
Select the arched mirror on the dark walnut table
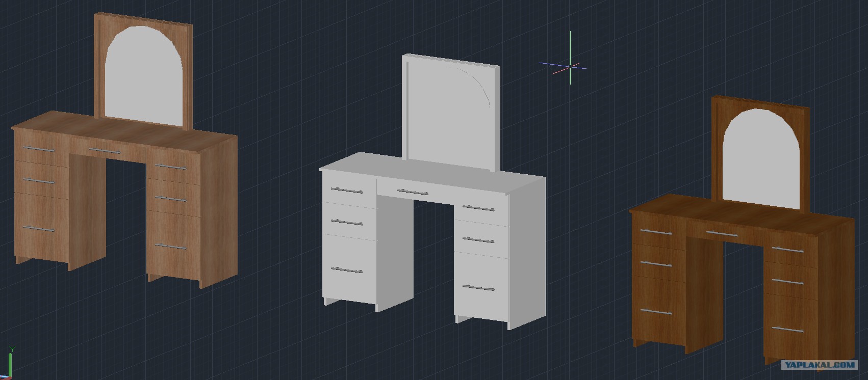pyautogui.click(x=761, y=159)
